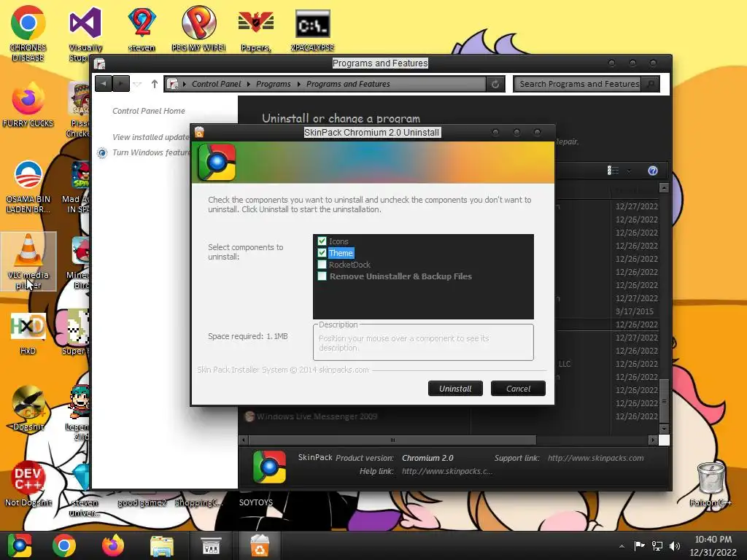This screenshot has height=560, width=747.
Task: Cancel the SkinPack uninstall dialog
Action: [518, 389]
